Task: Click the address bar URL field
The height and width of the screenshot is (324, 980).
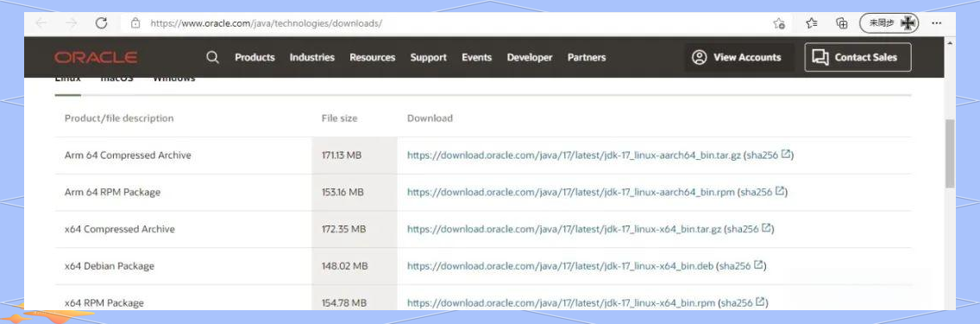Action: tap(266, 24)
